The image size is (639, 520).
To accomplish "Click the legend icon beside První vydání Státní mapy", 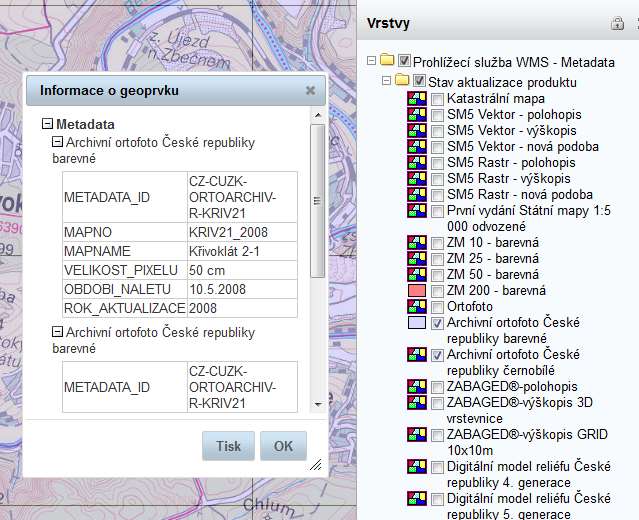I will [416, 211].
